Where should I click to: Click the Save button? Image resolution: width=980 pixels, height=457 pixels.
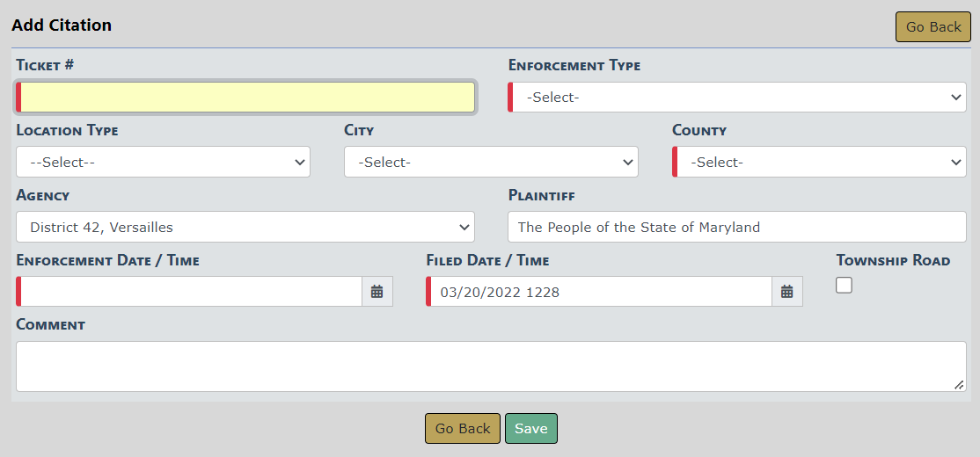(x=530, y=429)
